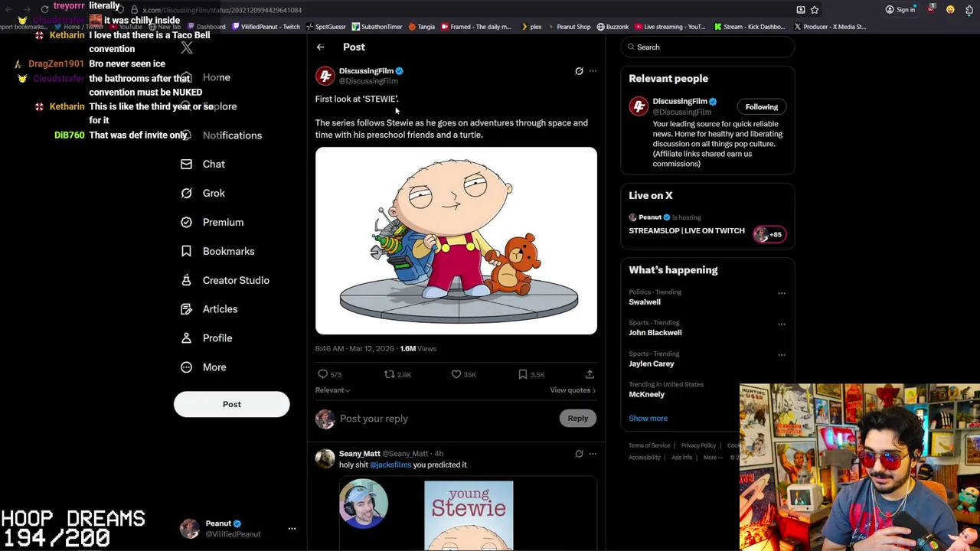
Task: Repost the STEWIE first look post
Action: tap(390, 374)
